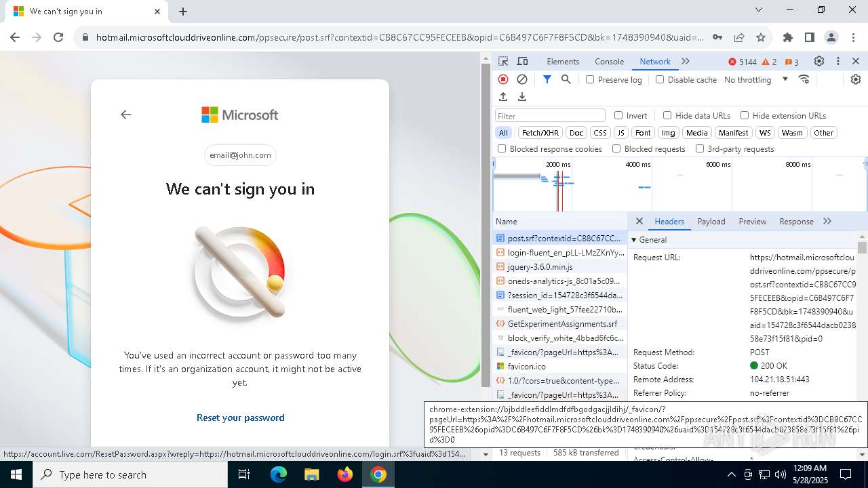The height and width of the screenshot is (488, 868).
Task: Click the red errors count 5144
Action: (x=743, y=62)
